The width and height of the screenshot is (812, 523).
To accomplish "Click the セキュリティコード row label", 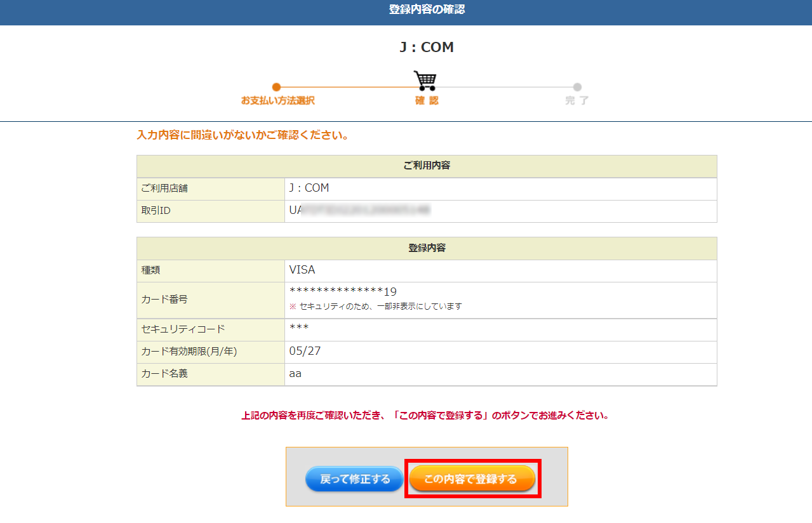I will coord(183,329).
